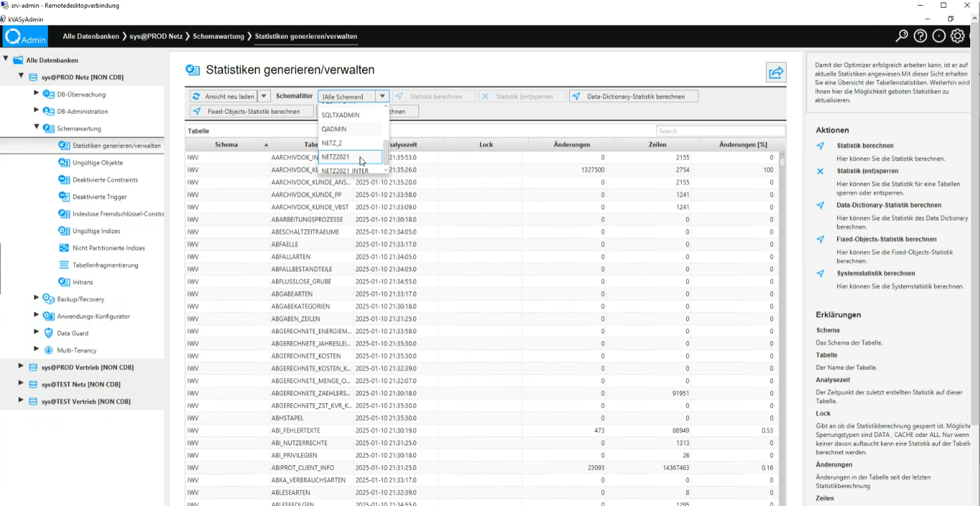Choose QADMIN from the schema list

point(334,129)
